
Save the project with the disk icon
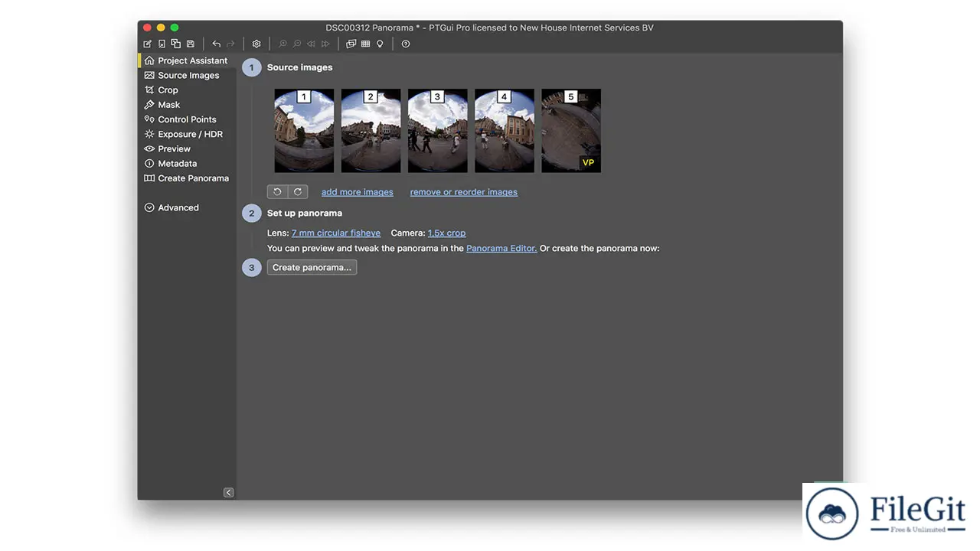coord(191,44)
